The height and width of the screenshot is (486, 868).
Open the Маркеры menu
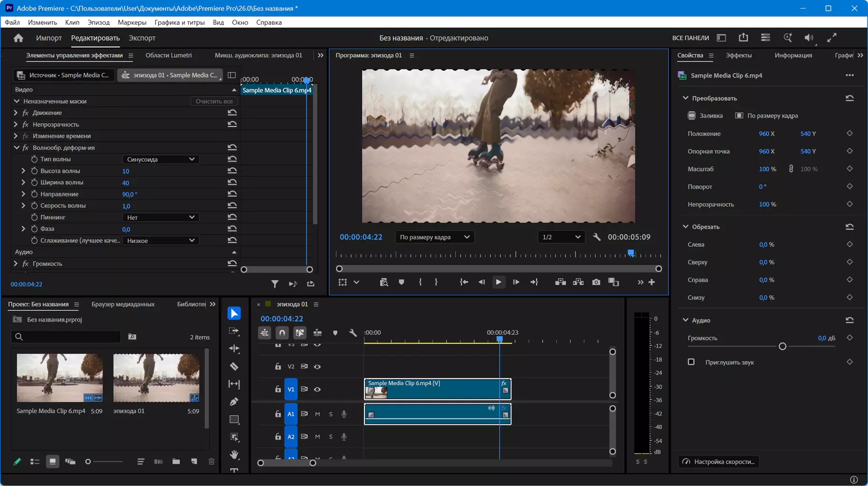[x=132, y=22]
